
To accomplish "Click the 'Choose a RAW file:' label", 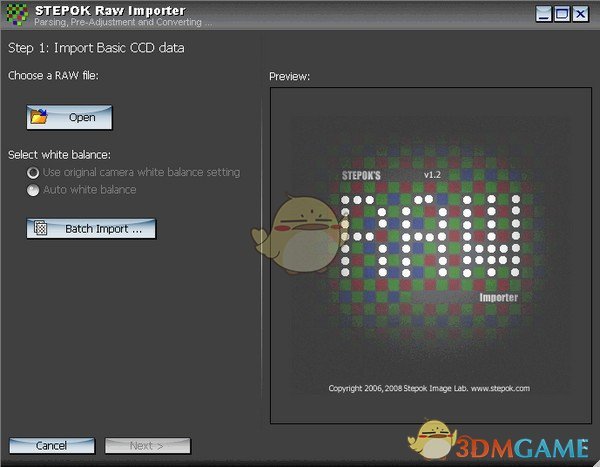I will 53,75.
